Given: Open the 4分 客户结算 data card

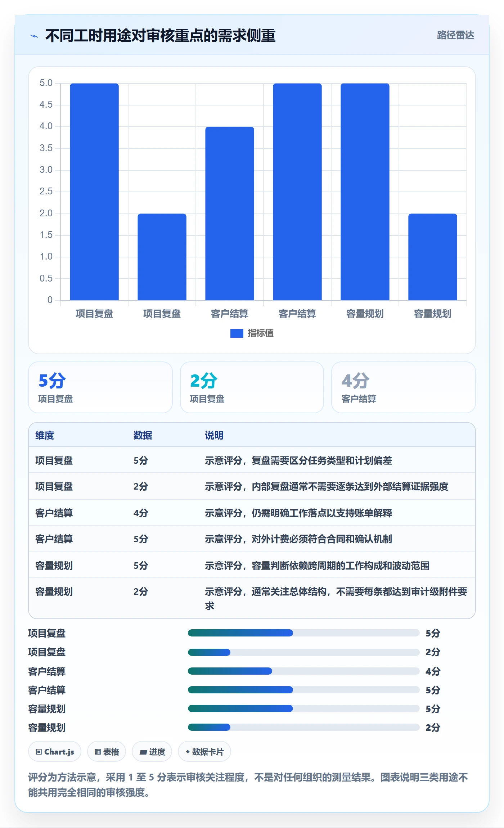Looking at the screenshot, I should 404,387.
